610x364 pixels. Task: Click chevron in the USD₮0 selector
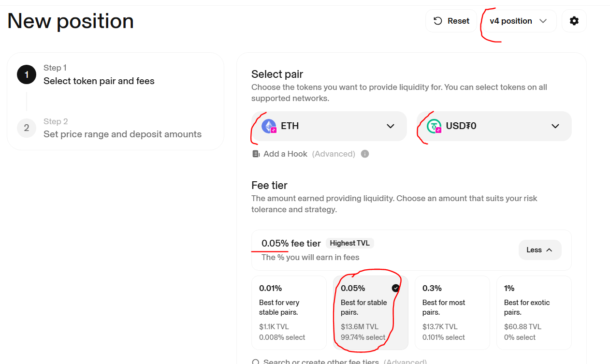pos(555,126)
